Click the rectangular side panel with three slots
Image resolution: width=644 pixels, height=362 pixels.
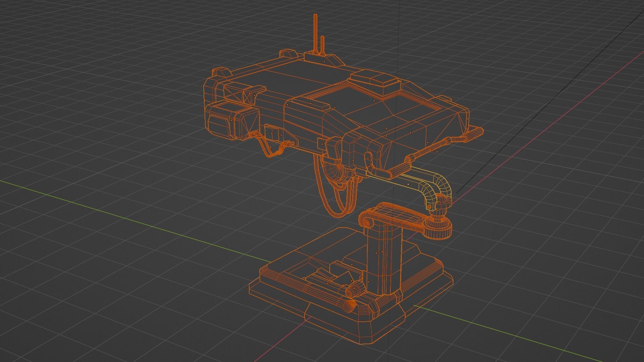(274, 134)
